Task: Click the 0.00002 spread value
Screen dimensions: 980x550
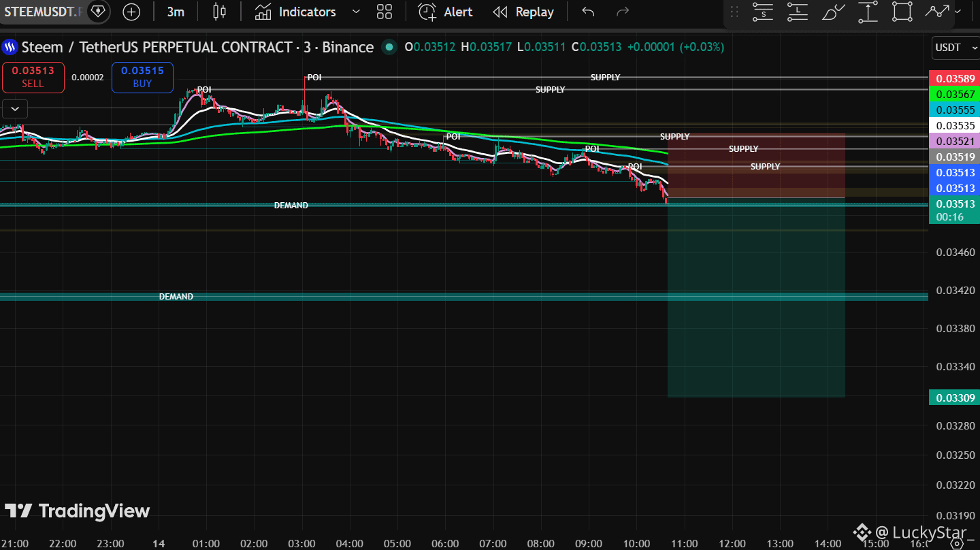Action: tap(88, 78)
